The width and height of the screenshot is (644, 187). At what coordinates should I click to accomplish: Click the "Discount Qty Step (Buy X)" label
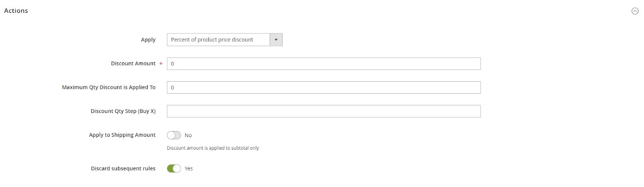click(123, 111)
